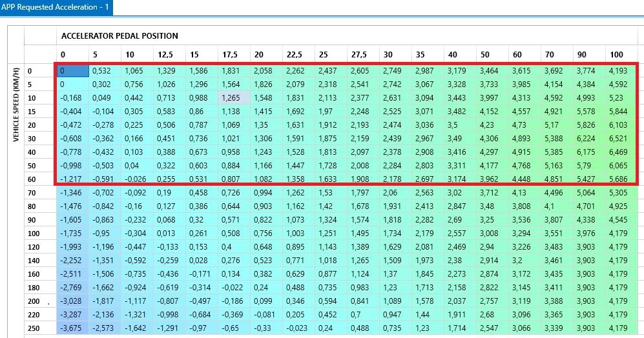Click cell -3,028 in the speed 200 row
This screenshot has width=644, height=338.
[x=73, y=301]
